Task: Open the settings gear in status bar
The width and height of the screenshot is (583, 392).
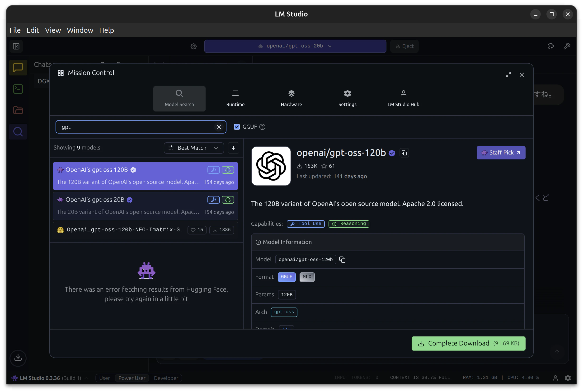Action: [568, 378]
